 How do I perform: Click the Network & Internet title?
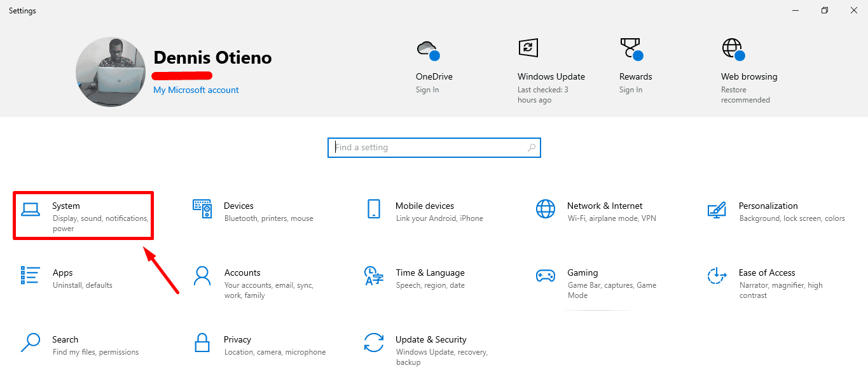[x=605, y=206]
